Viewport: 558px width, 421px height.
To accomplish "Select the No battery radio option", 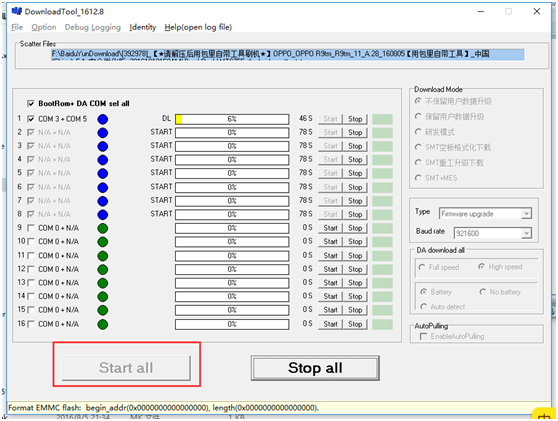I will point(483,292).
